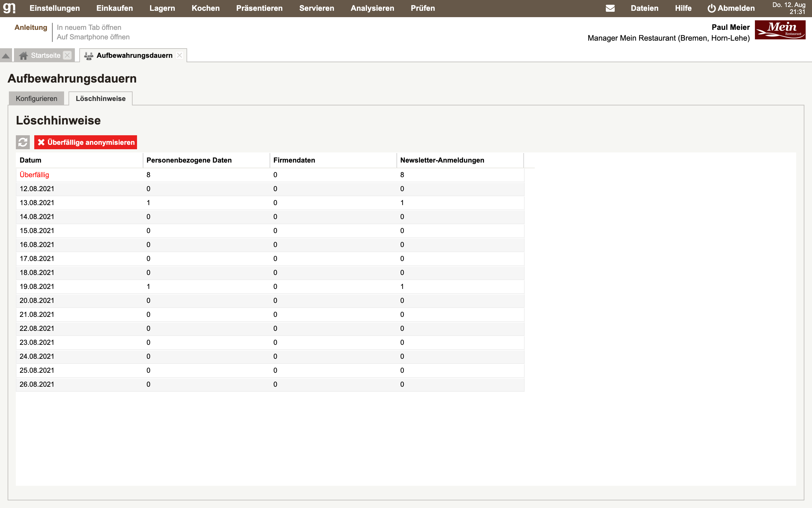Screen dimensions: 812x508
Task: Open the Anleitung link
Action: pyautogui.click(x=31, y=28)
